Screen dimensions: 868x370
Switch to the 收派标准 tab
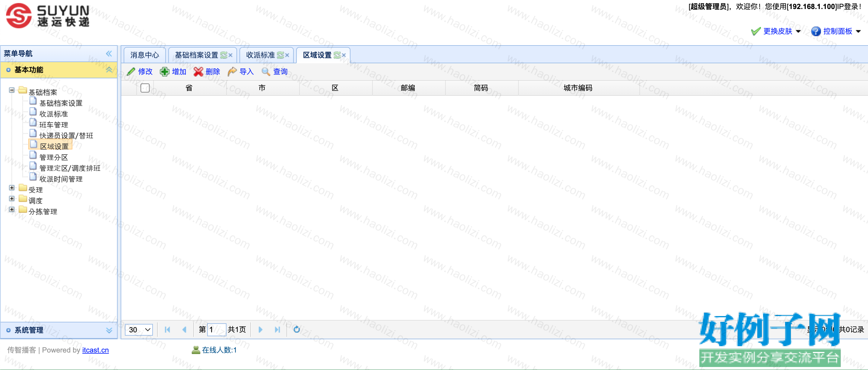[x=261, y=55]
